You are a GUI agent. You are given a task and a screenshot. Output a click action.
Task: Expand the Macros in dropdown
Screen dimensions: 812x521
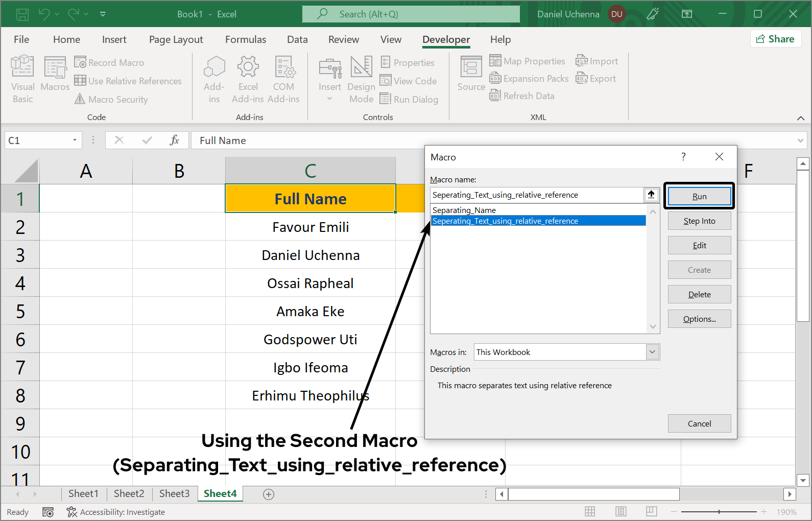pos(652,352)
